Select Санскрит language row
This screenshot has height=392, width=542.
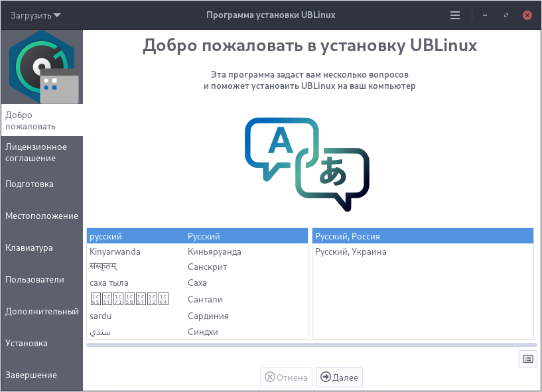pyautogui.click(x=197, y=267)
